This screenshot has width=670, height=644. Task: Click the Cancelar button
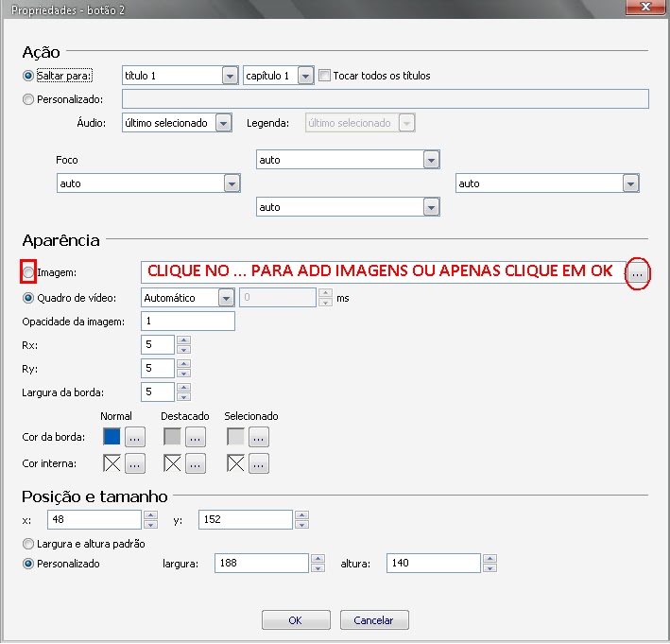[374, 619]
